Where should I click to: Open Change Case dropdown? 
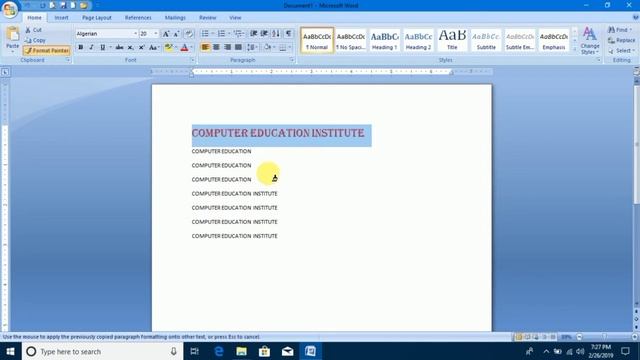(153, 47)
